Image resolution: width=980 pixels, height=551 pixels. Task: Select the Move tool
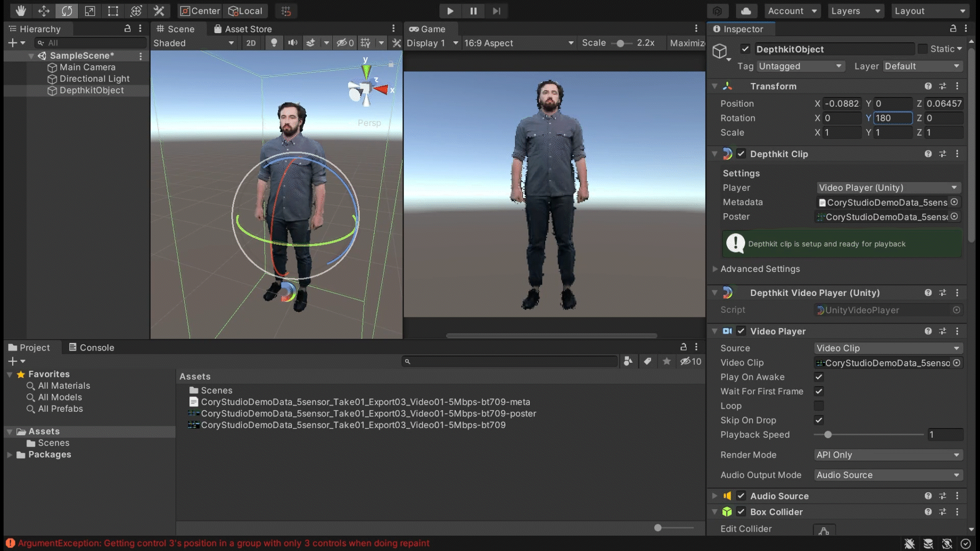[44, 11]
